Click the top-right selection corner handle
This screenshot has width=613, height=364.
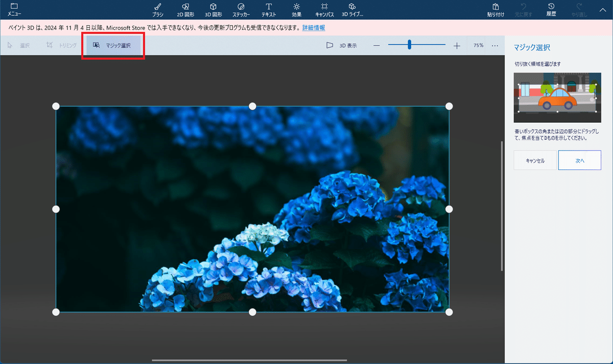point(449,106)
